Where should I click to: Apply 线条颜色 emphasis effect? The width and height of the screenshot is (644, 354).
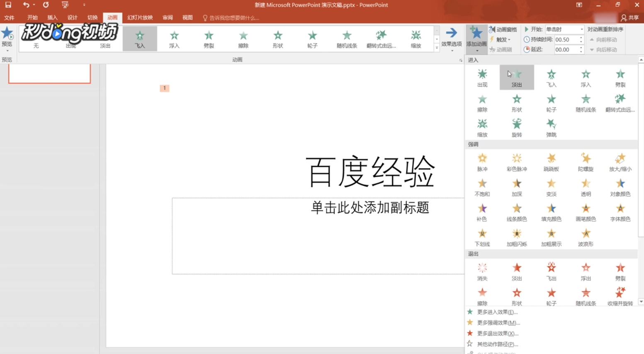click(x=517, y=212)
